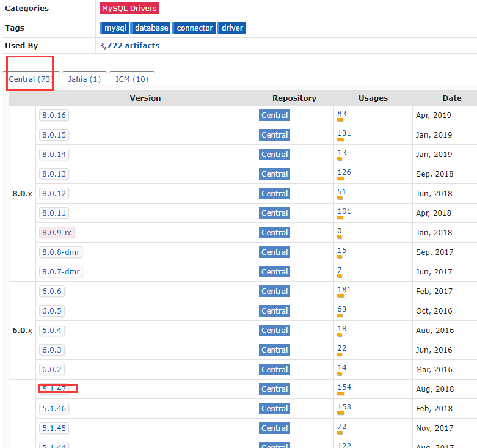
Task: Click Central repository for 8.0.14
Action: 274,154
